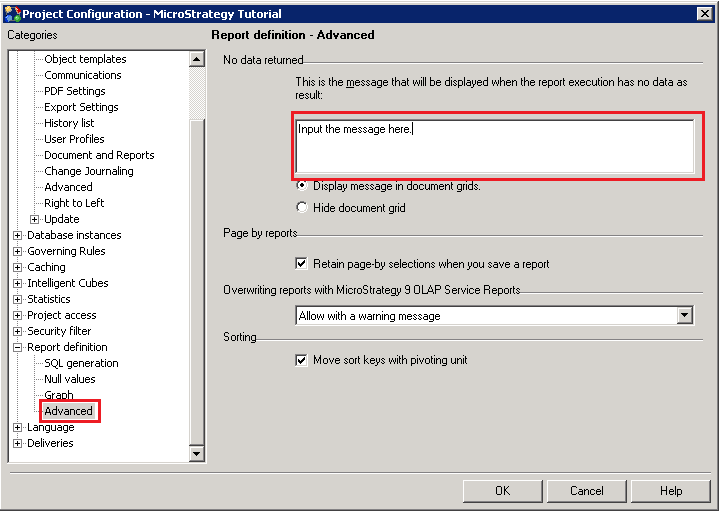Image resolution: width=720 pixels, height=511 pixels.
Task: Click the MicroStrategy app icon in title bar
Action: (12, 13)
